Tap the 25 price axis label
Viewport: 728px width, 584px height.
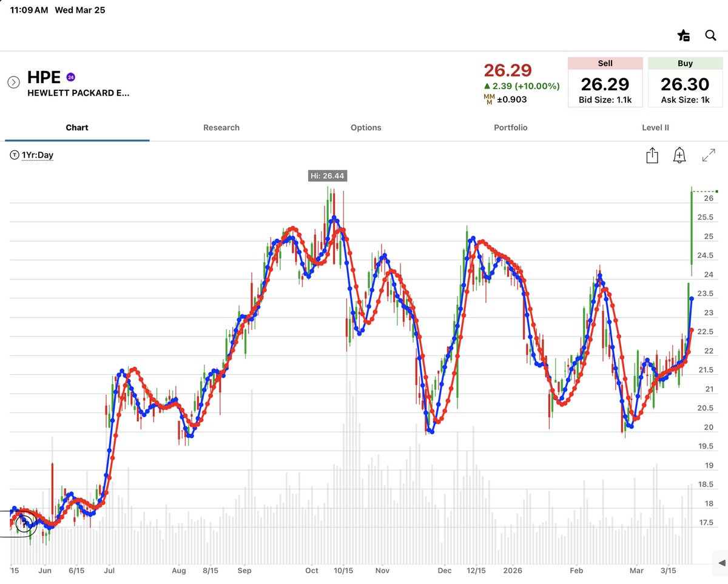(x=708, y=237)
